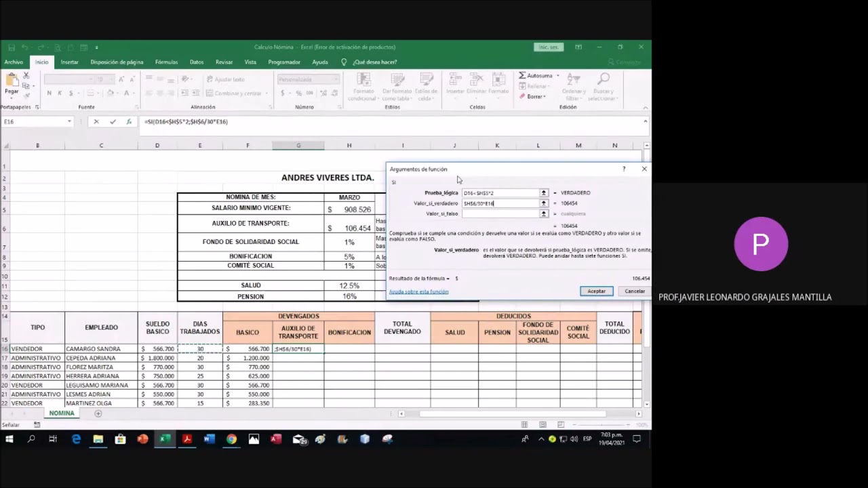This screenshot has height=488, width=868.
Task: Collapse the Valor_si_falso range selector
Action: pyautogui.click(x=543, y=213)
